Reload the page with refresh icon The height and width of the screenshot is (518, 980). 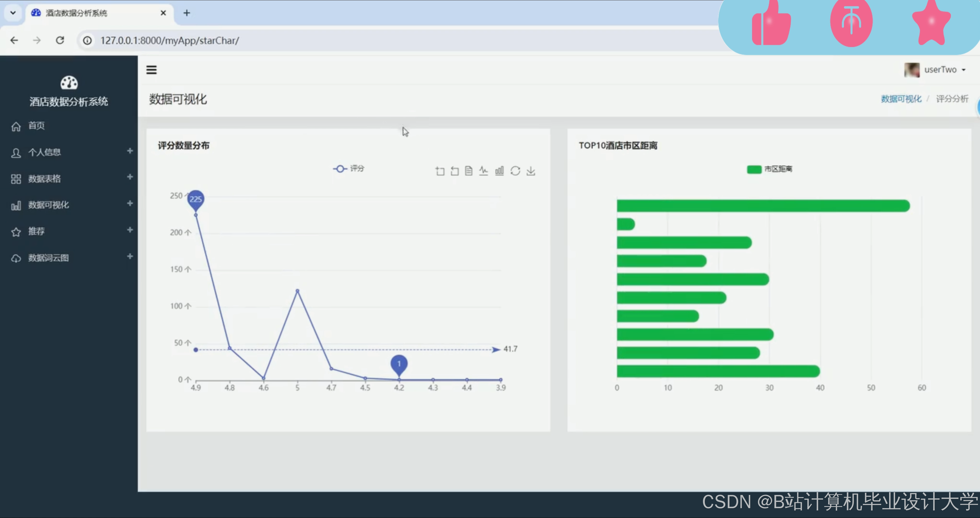[x=60, y=40]
